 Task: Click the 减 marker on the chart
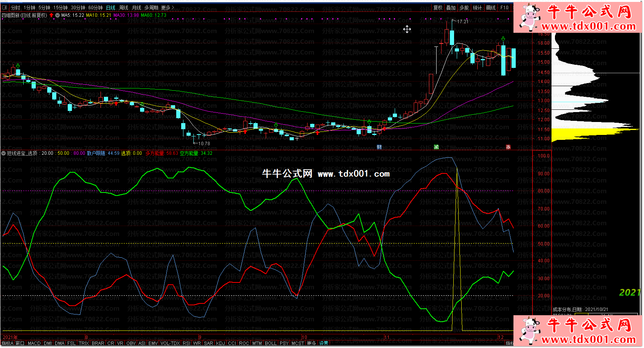coord(436,147)
